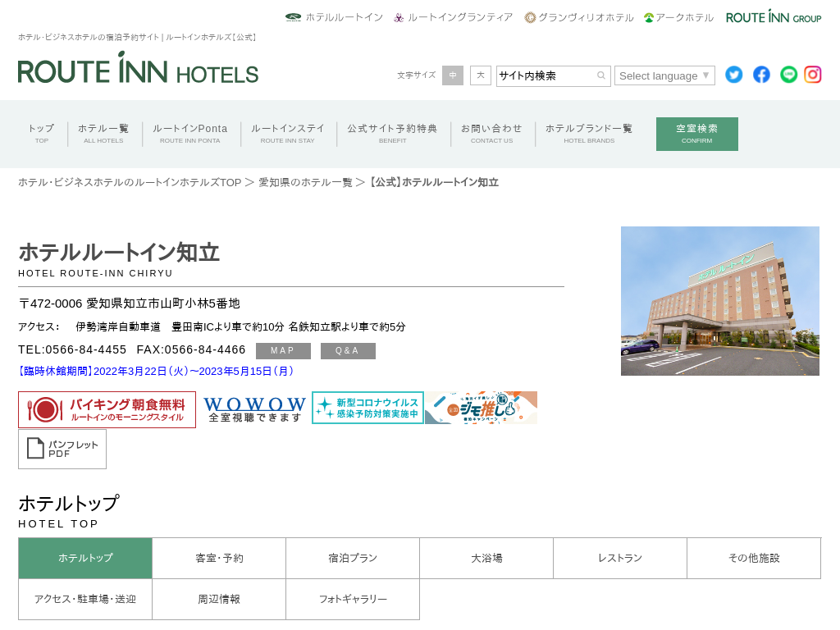Image resolution: width=840 pixels, height=630 pixels.
Task: Go to トップ in the navigation
Action: pos(41,134)
